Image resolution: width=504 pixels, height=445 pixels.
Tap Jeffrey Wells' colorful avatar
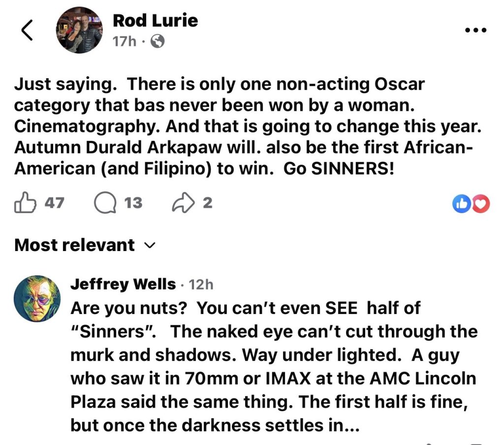37,298
